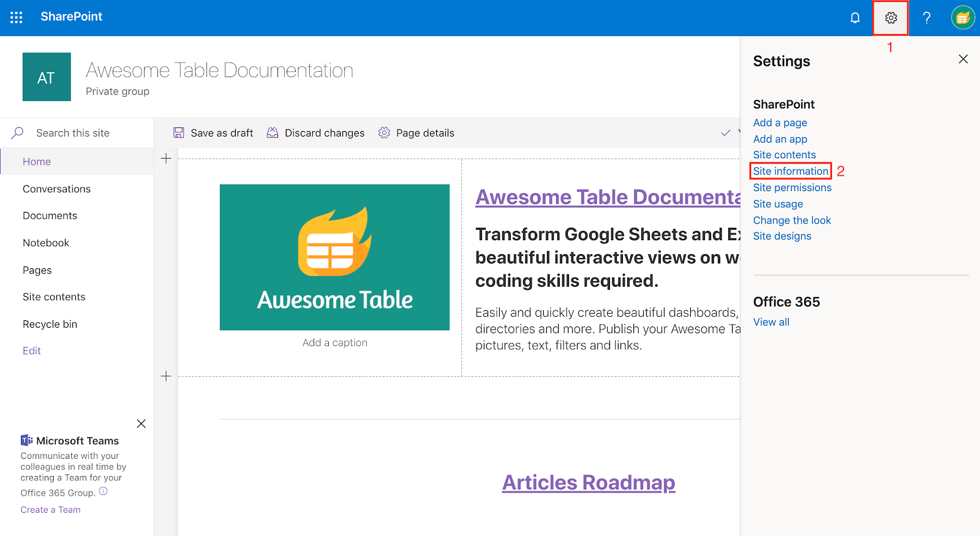Open Site information in Settings
Viewport: 980px width, 536px height.
point(790,171)
